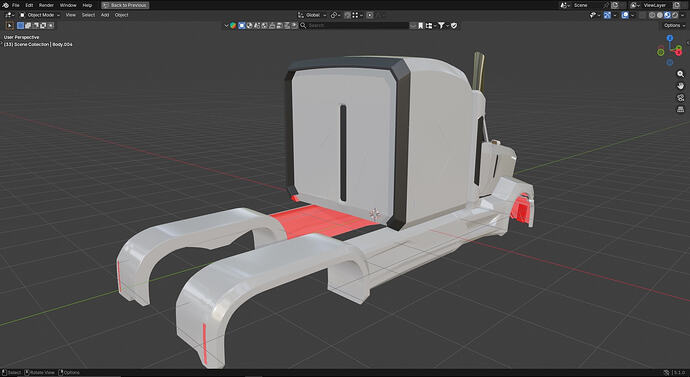Toggle viewport overlays on or off
Image resolution: width=690 pixels, height=377 pixels.
(625, 15)
